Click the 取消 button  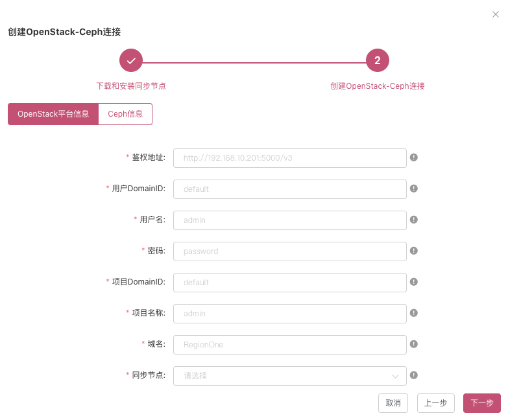point(393,403)
